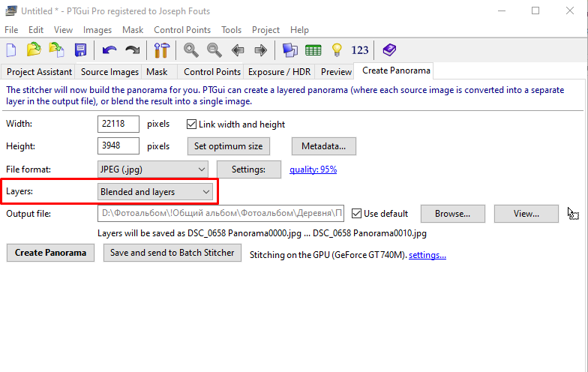This screenshot has width=588, height=372.
Task: Open numerical transform 123 icon
Action: coord(360,49)
